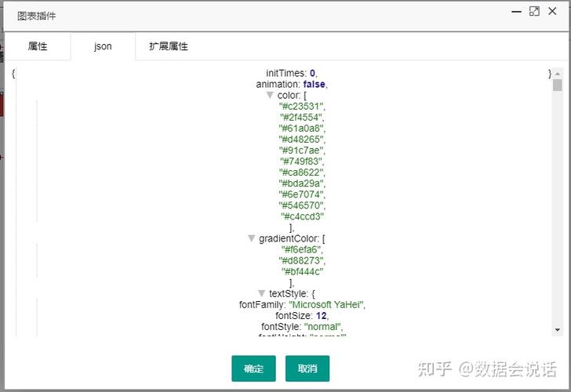Open the 扩展属性 tab

168,46
